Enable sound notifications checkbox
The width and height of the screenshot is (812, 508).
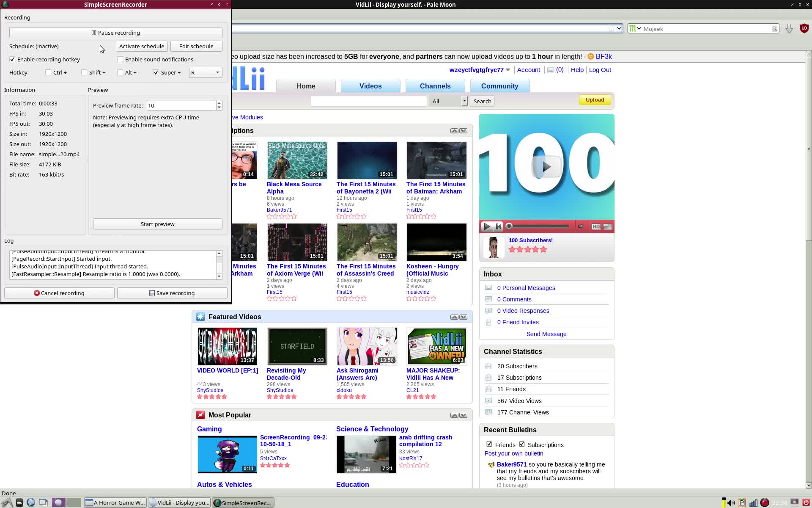coord(120,60)
